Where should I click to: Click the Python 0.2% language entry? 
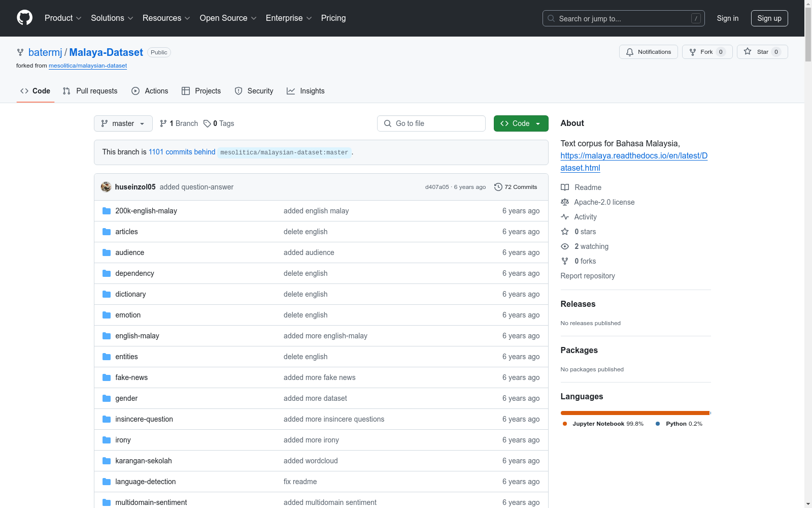pyautogui.click(x=679, y=424)
